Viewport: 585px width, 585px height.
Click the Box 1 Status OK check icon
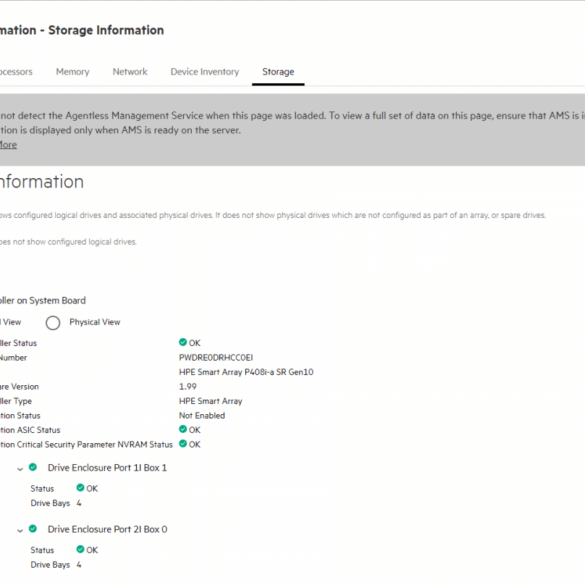click(x=80, y=488)
